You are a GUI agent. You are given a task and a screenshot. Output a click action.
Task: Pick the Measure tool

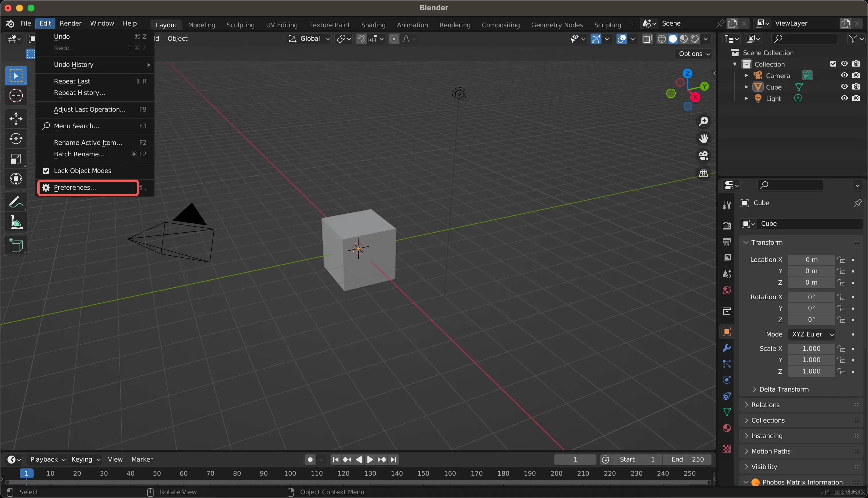point(16,222)
